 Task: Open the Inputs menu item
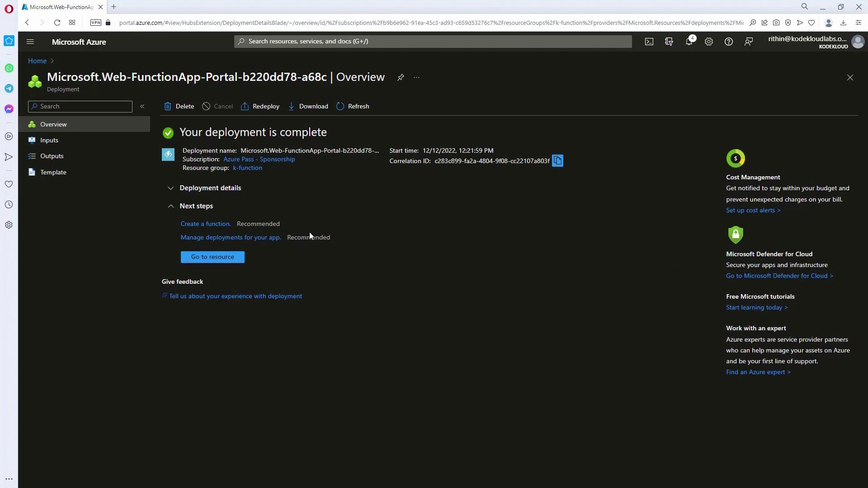pyautogui.click(x=49, y=140)
